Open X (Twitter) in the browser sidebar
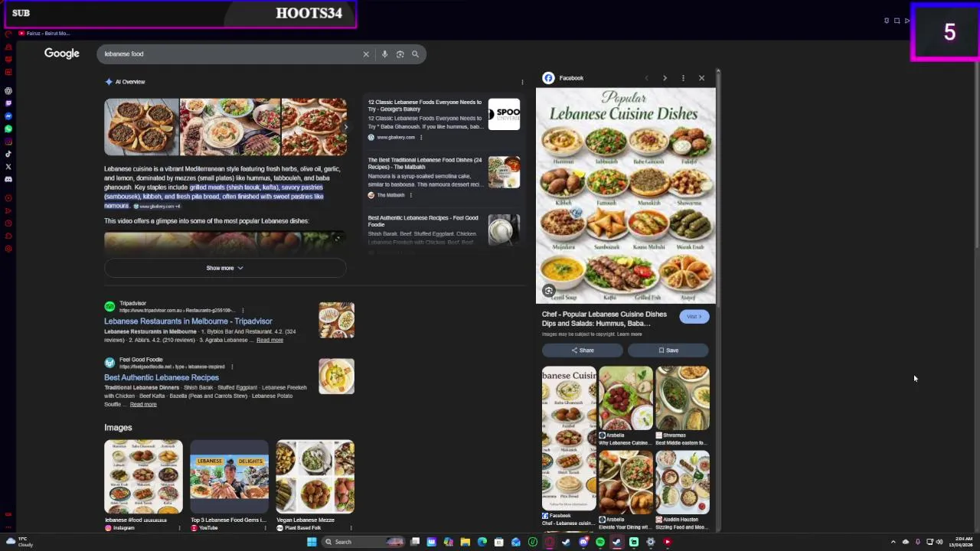Viewport: 980px width, 551px height. 8,166
